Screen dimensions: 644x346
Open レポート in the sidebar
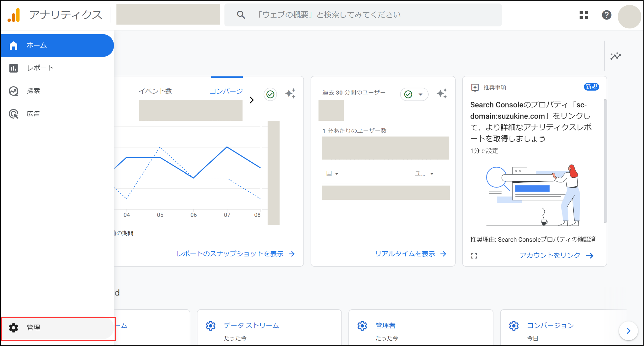[57, 68]
